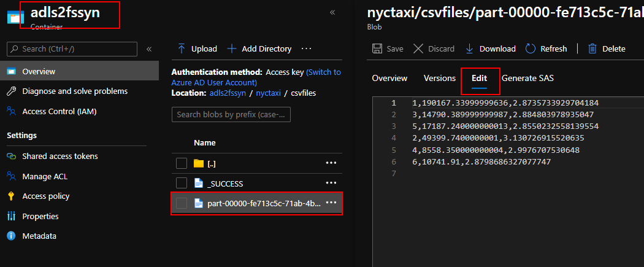Click Add Directory
This screenshot has height=267, width=644.
(x=259, y=49)
